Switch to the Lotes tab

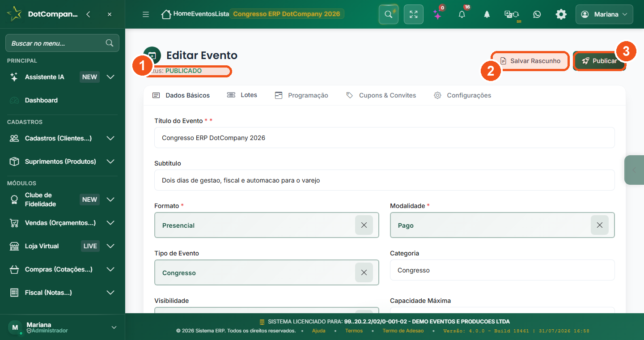tap(242, 95)
